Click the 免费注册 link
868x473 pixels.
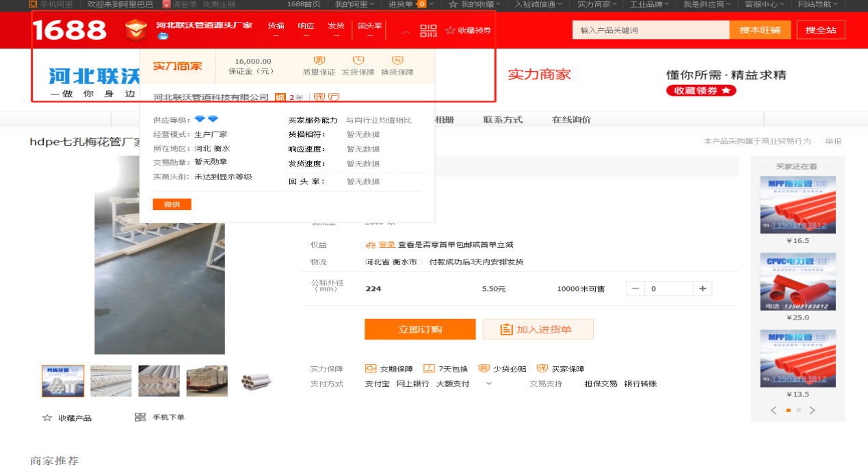218,4
